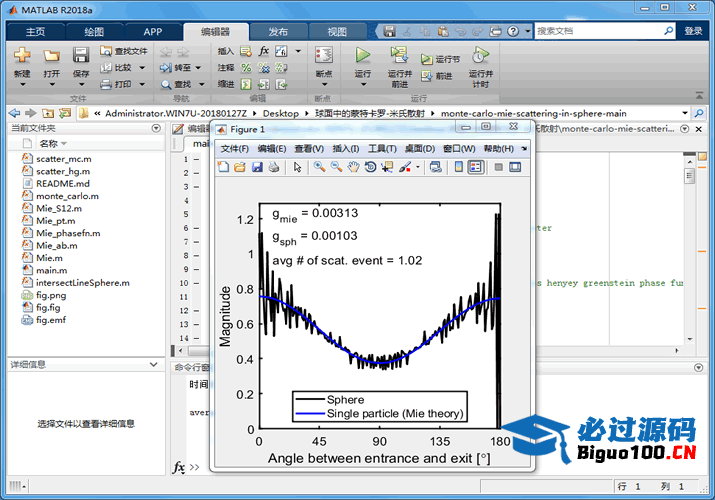Click the back arrow in address bar
This screenshot has height=500, width=715.
14,113
